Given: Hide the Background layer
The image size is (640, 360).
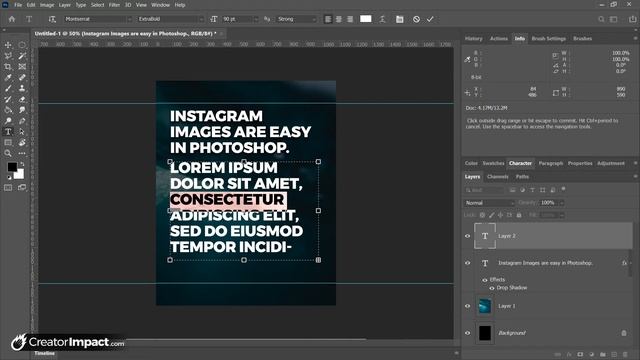Looking at the screenshot, I should [468, 333].
